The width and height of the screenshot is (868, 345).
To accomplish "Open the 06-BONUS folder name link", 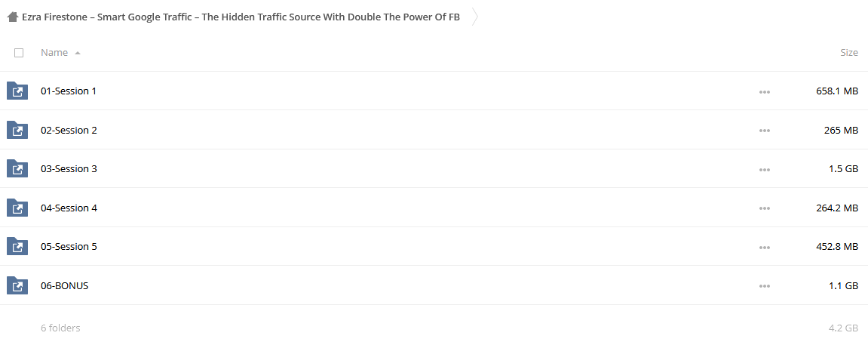I will pyautogui.click(x=64, y=286).
